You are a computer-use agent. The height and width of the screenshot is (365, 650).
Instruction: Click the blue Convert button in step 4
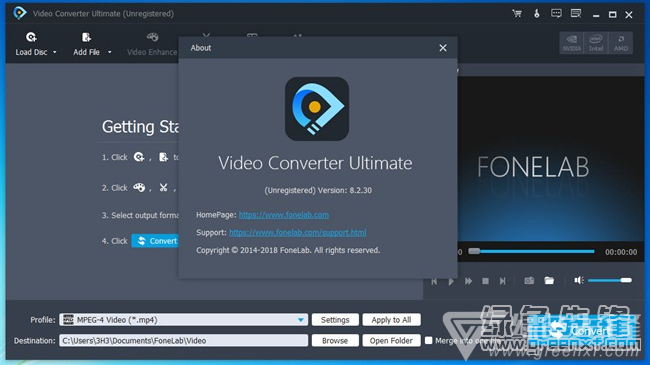(155, 241)
